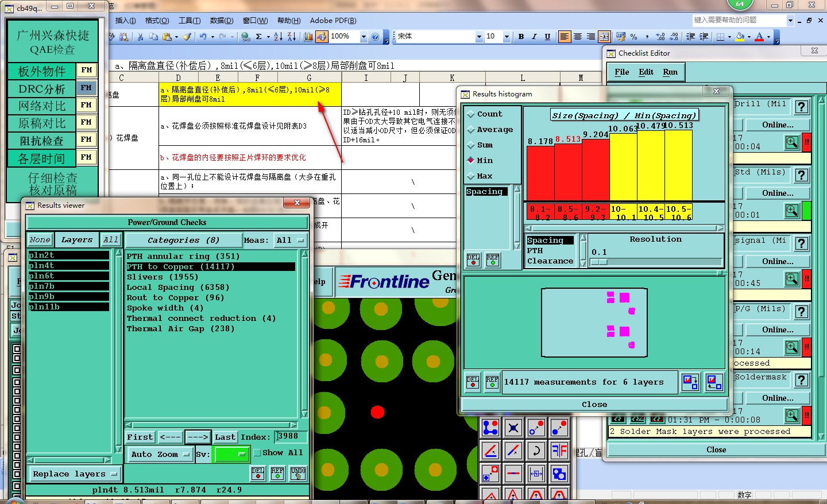Open the Run menu in Checklist Editor
Screen dimensions: 827x504
point(670,72)
